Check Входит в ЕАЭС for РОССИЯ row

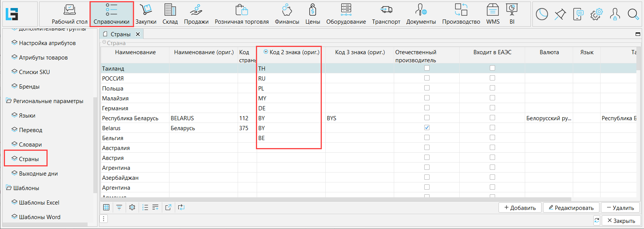pyautogui.click(x=492, y=78)
